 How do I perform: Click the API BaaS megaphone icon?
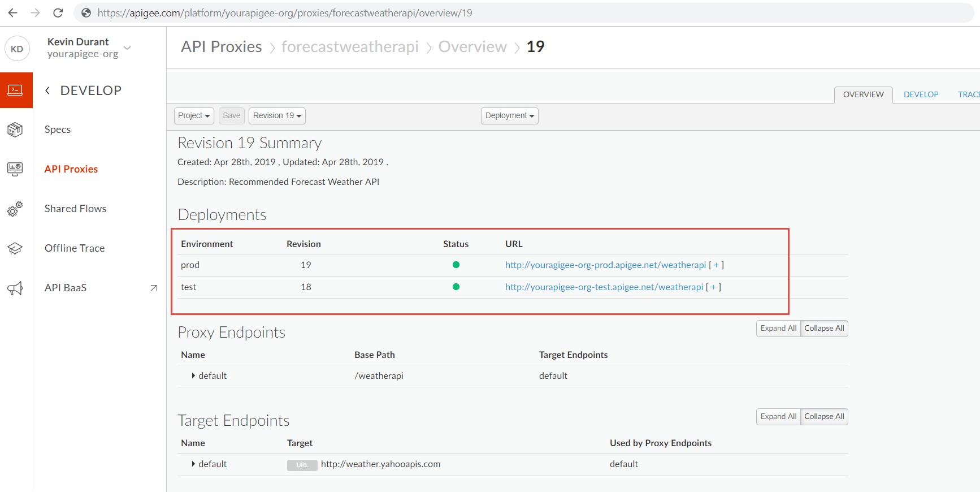point(15,288)
